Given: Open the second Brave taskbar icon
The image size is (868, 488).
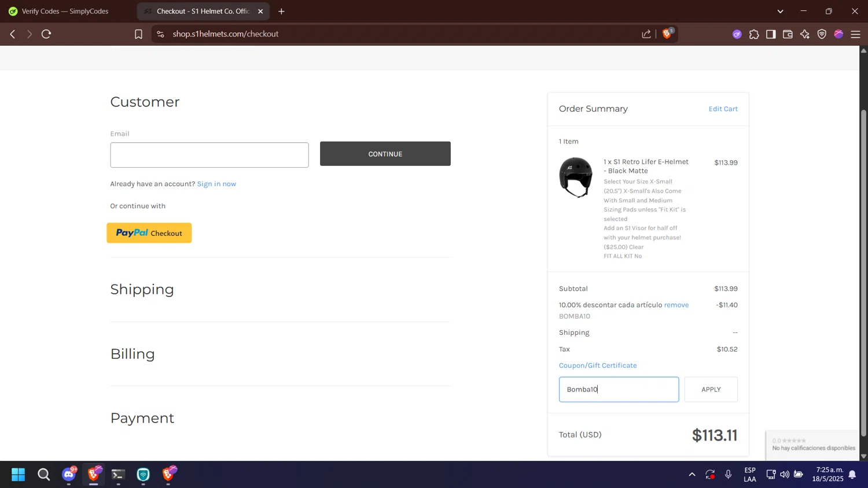Looking at the screenshot, I should [168, 475].
